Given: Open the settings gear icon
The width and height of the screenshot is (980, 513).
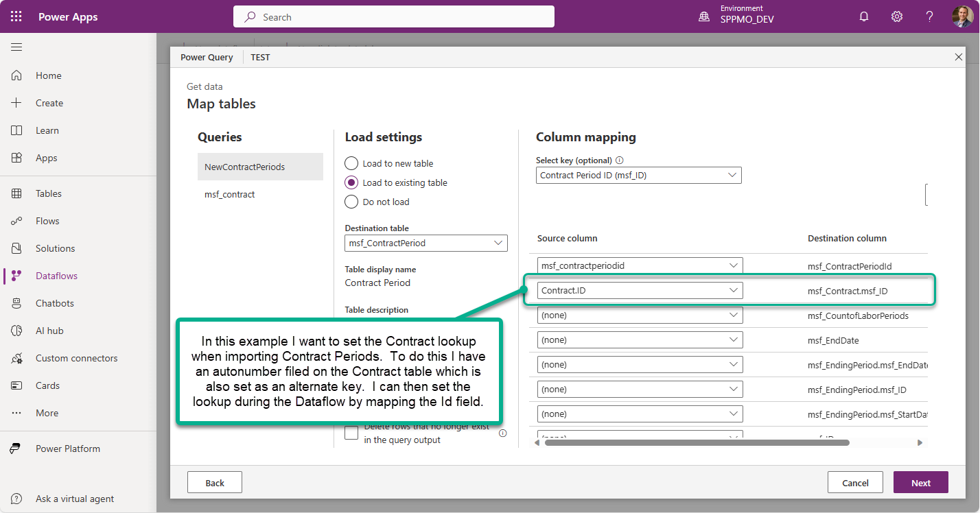Looking at the screenshot, I should [x=897, y=16].
